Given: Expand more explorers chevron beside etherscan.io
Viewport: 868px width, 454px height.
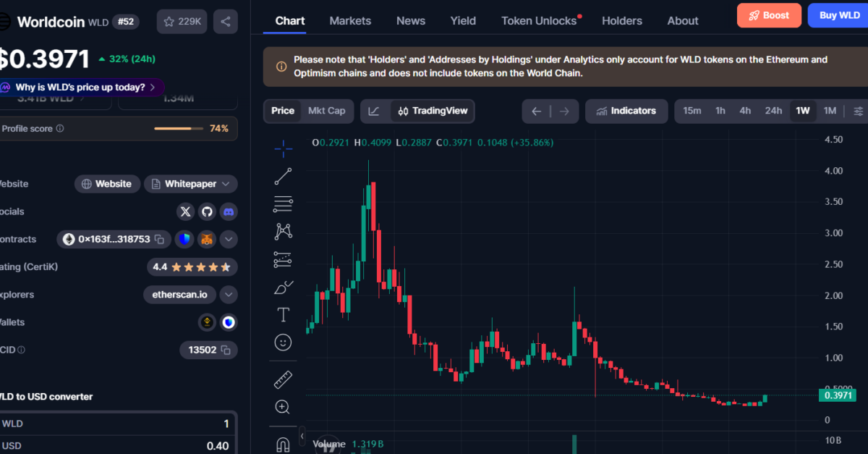Looking at the screenshot, I should [229, 295].
